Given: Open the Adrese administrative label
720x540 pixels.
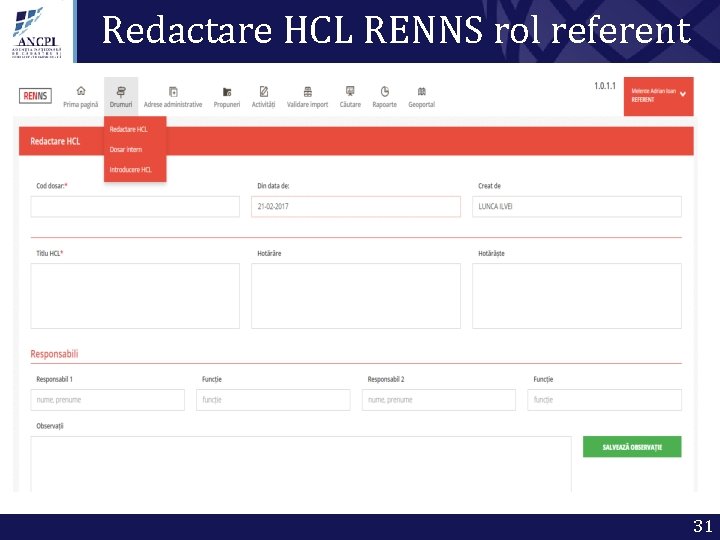Looking at the screenshot, I should click(173, 105).
